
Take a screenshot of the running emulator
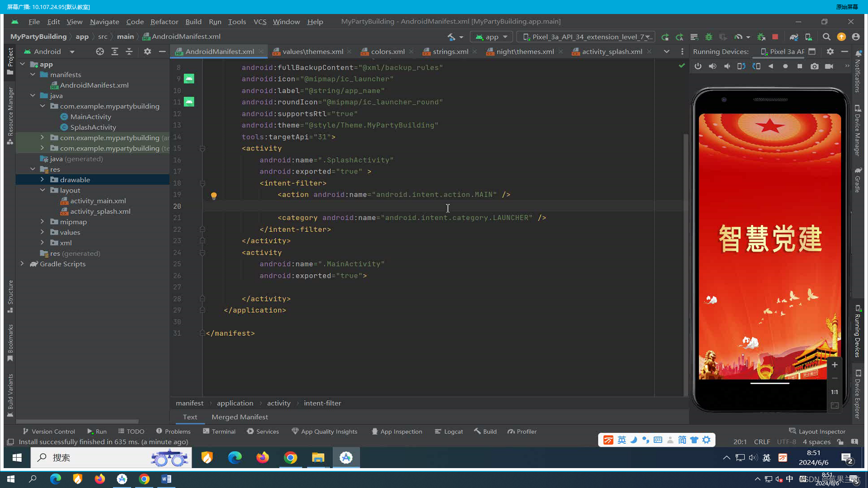point(814,66)
